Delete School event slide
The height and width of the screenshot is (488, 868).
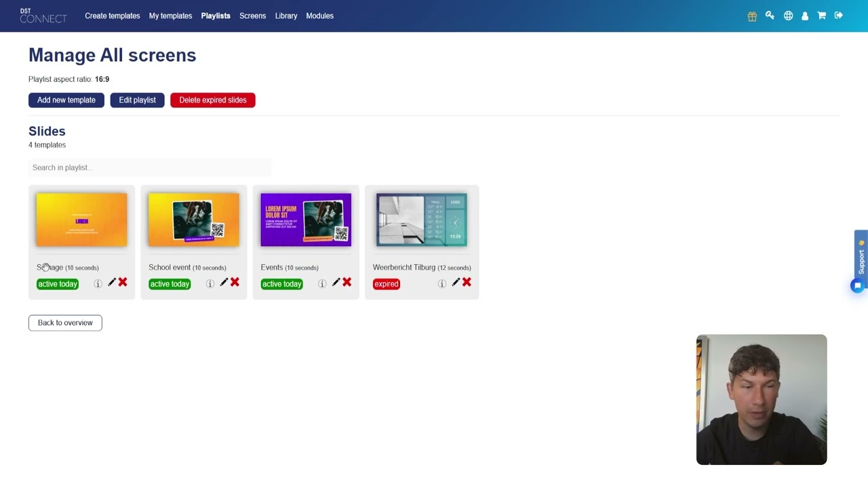[x=235, y=282]
